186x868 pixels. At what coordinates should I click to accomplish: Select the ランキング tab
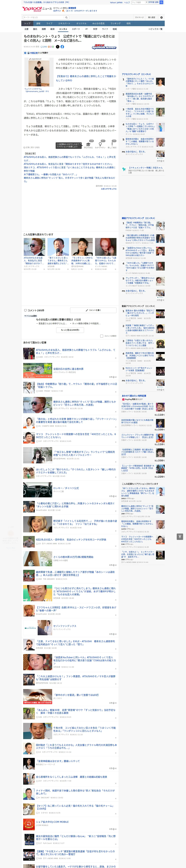[x=115, y=24]
